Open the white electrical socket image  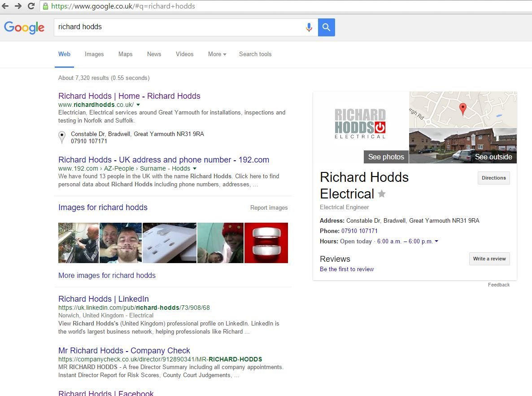169,243
